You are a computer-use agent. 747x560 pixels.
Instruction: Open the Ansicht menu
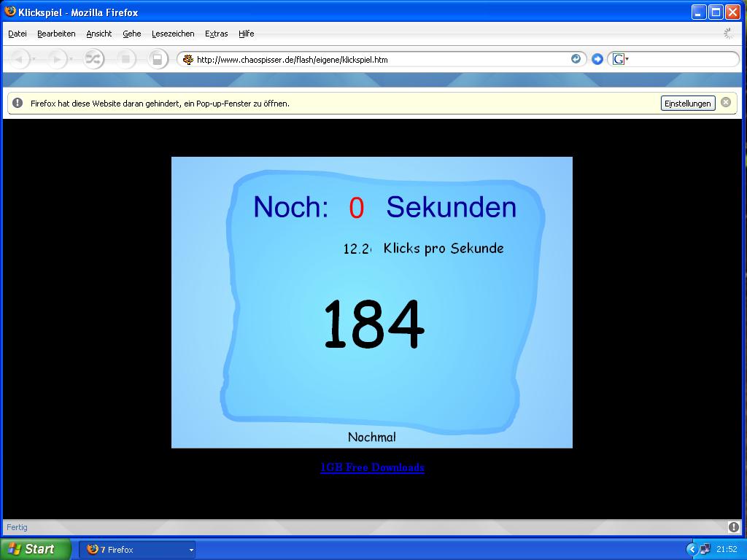98,34
